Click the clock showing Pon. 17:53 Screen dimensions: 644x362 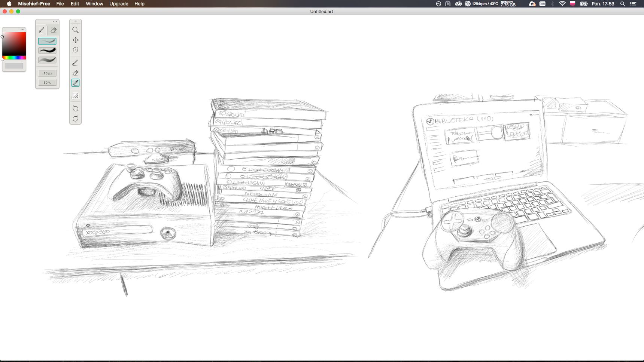[x=603, y=4]
